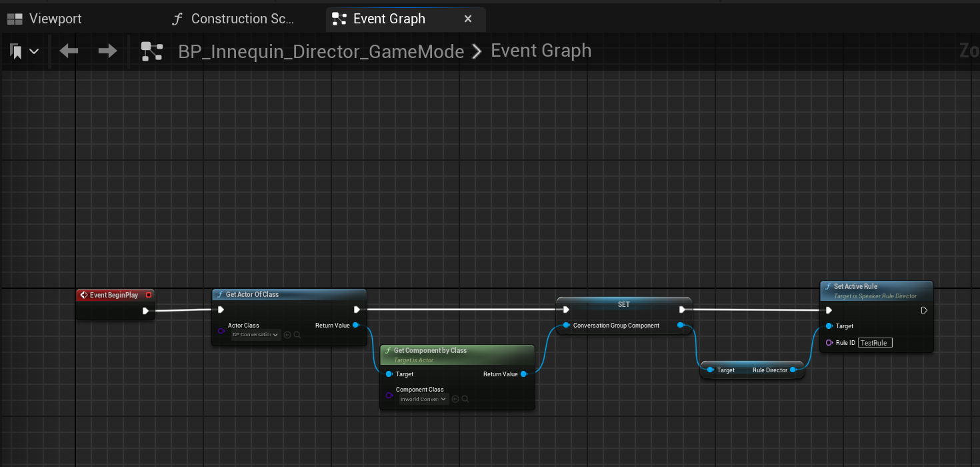The width and height of the screenshot is (980, 467).
Task: Click Get Actor Of Class exec input pin
Action: click(221, 310)
